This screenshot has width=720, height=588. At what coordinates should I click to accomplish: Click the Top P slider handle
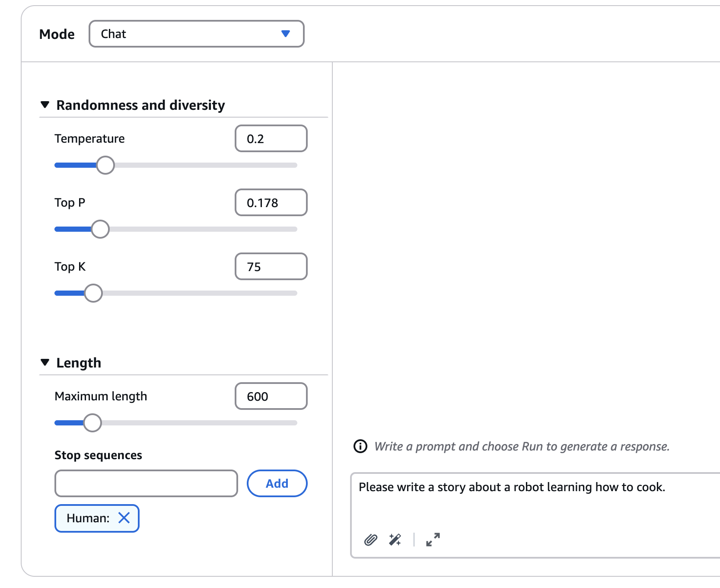point(100,229)
